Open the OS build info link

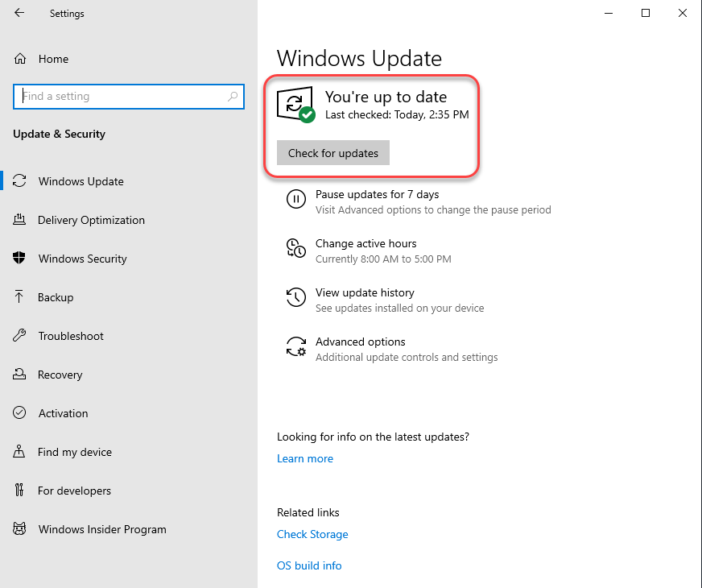(x=309, y=565)
